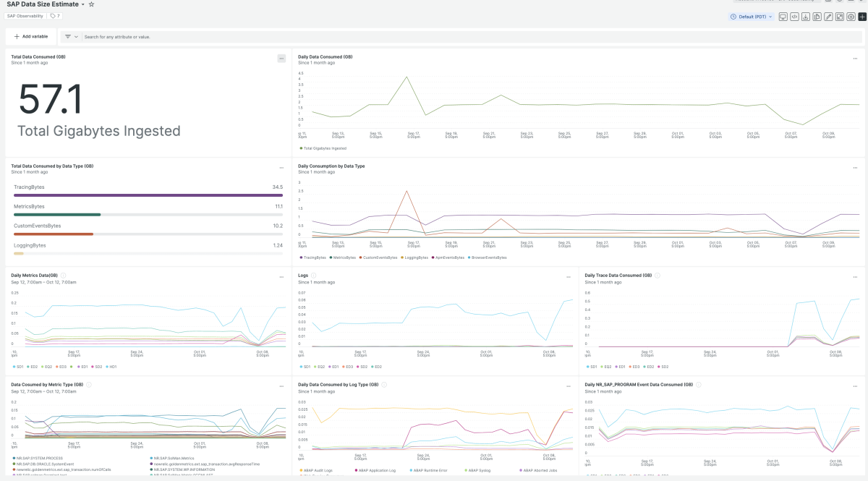Image resolution: width=868 pixels, height=481 pixels.
Task: Toggle the TracingBytes legend series
Action: [x=313, y=257]
